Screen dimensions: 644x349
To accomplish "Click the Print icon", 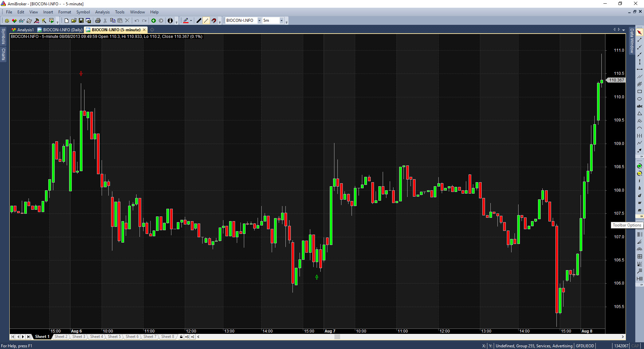I will (x=98, y=21).
